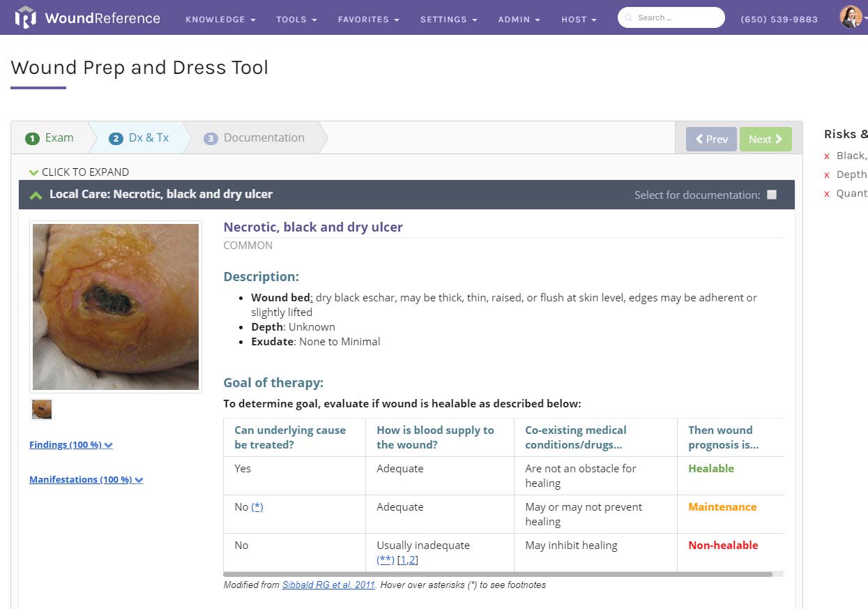Expand the Findings (100 %) section
This screenshot has width=868, height=609.
click(x=70, y=445)
